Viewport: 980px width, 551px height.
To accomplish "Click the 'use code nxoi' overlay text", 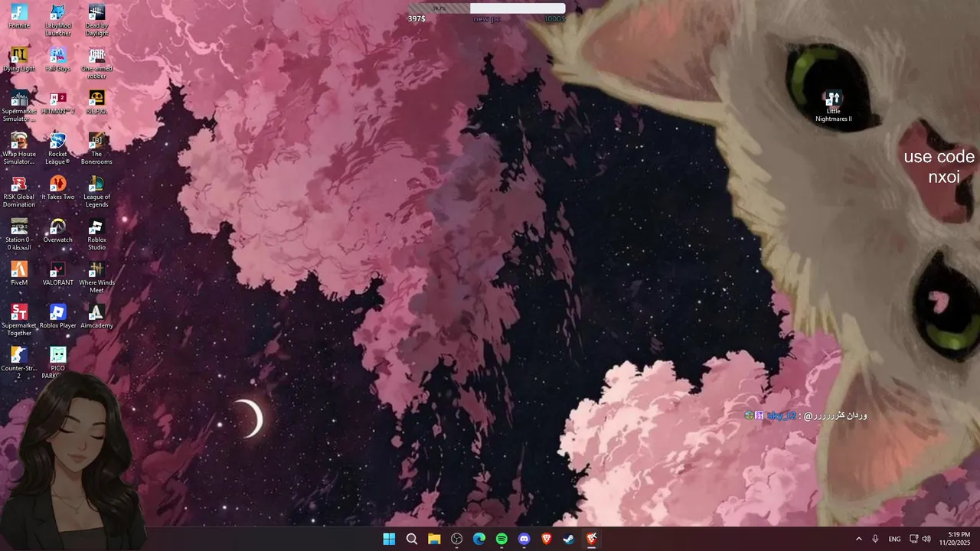I will (x=939, y=167).
